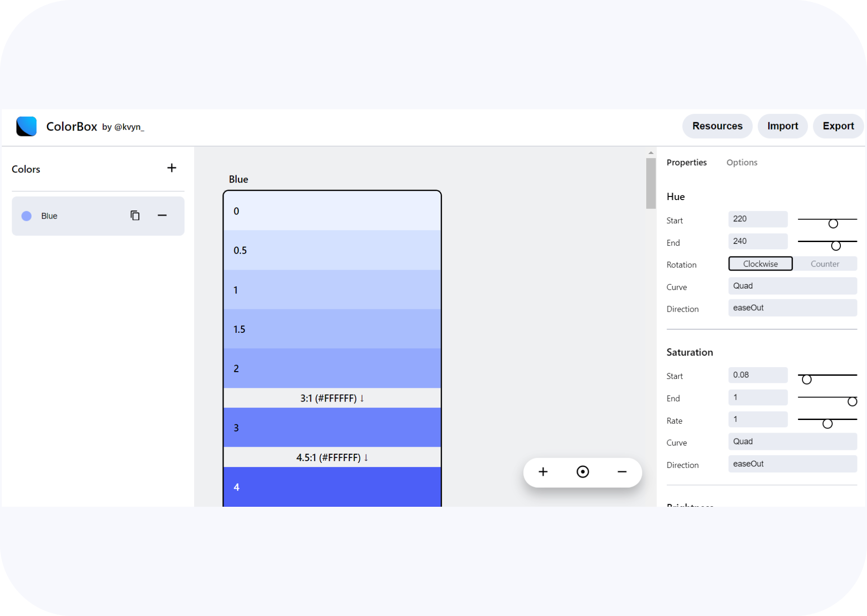Click the delete Blue palette icon

pyautogui.click(x=163, y=215)
